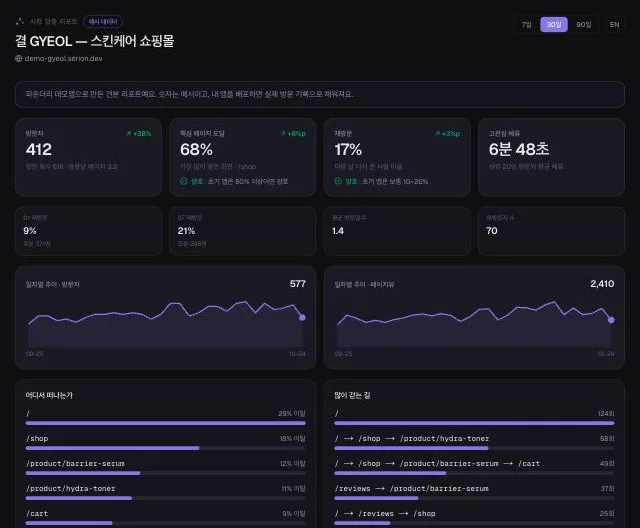Click the info banner about the sample report
640x528 pixels.
[x=320, y=94]
